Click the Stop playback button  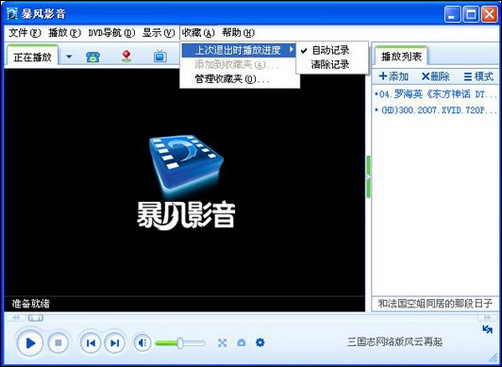[x=58, y=343]
